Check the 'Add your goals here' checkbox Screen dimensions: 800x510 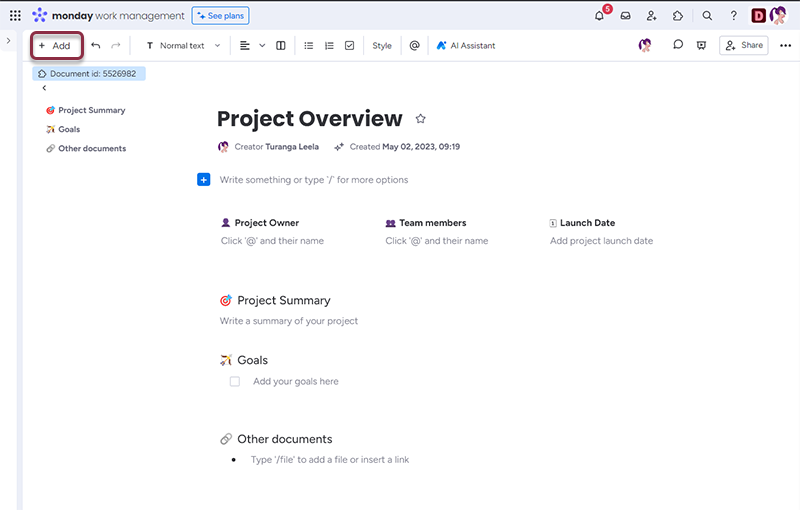click(x=235, y=381)
